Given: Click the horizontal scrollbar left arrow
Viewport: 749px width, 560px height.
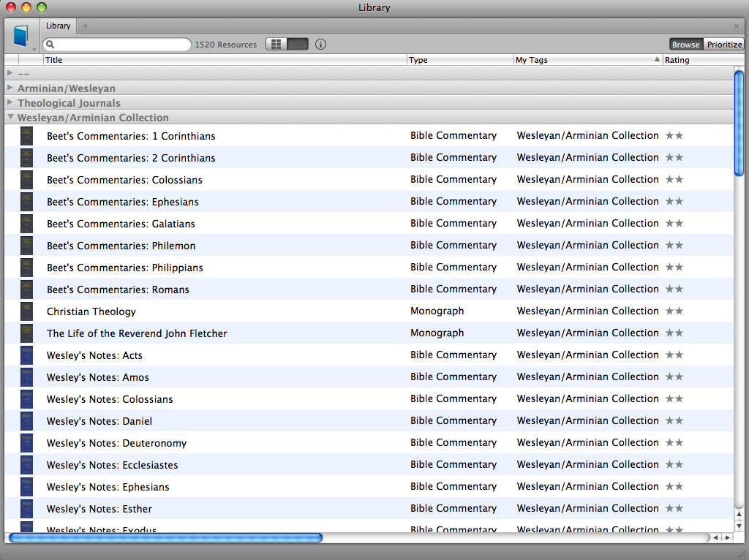Looking at the screenshot, I should 715,538.
